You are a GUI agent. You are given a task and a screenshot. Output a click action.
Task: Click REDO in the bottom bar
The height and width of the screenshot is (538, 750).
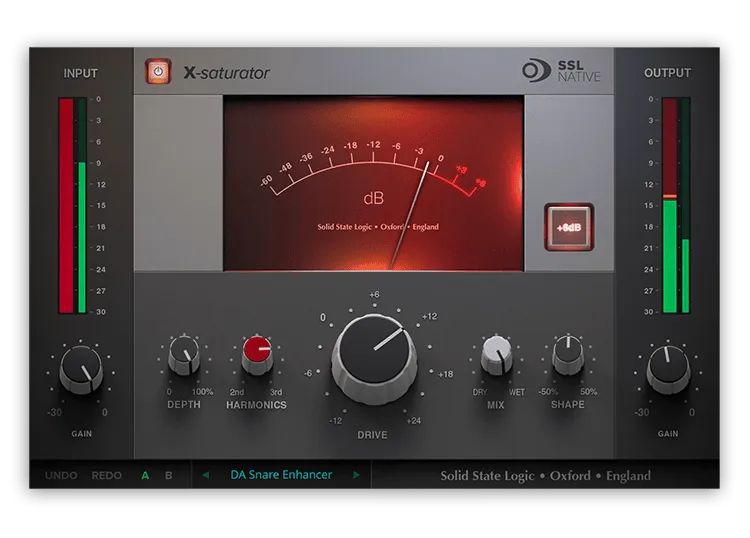tap(106, 475)
